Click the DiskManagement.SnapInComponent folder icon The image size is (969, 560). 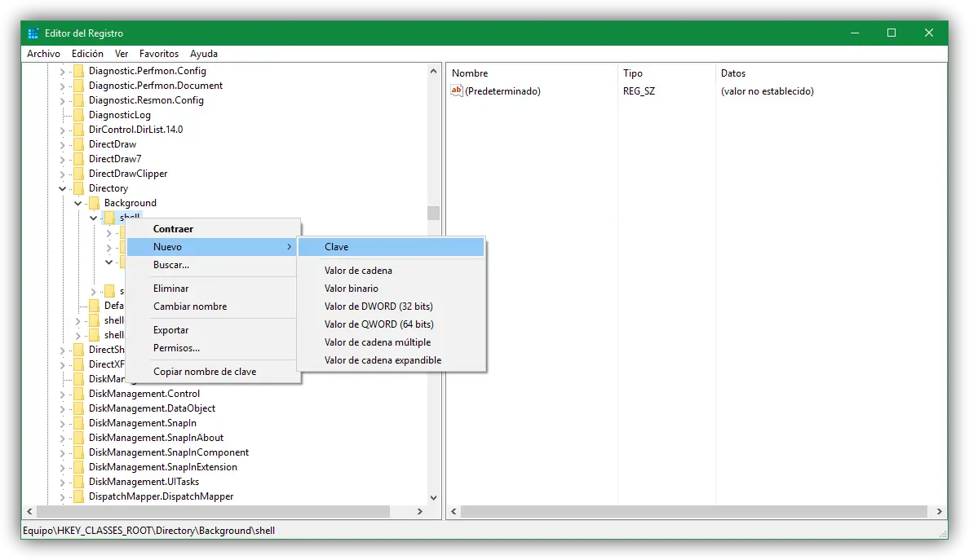pyautogui.click(x=78, y=452)
